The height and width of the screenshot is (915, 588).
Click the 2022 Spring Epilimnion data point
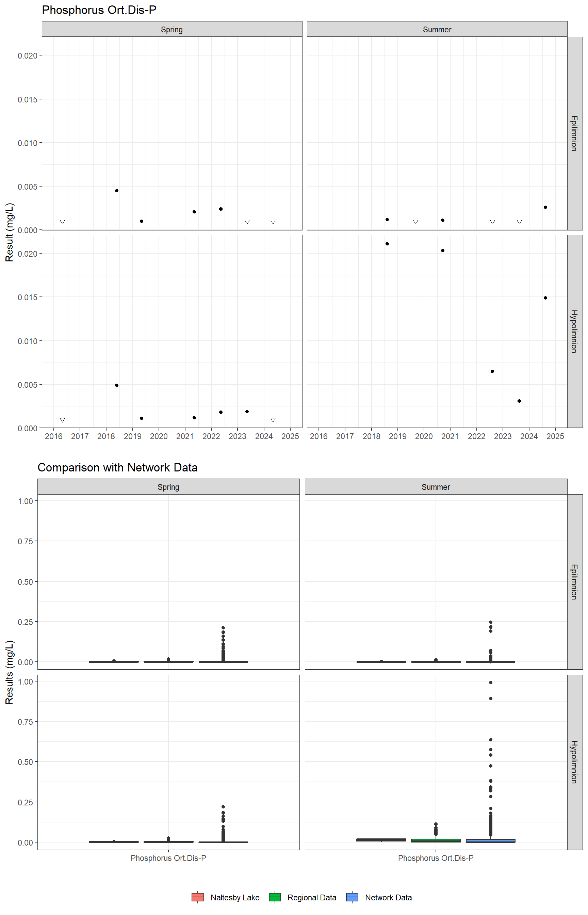221,209
